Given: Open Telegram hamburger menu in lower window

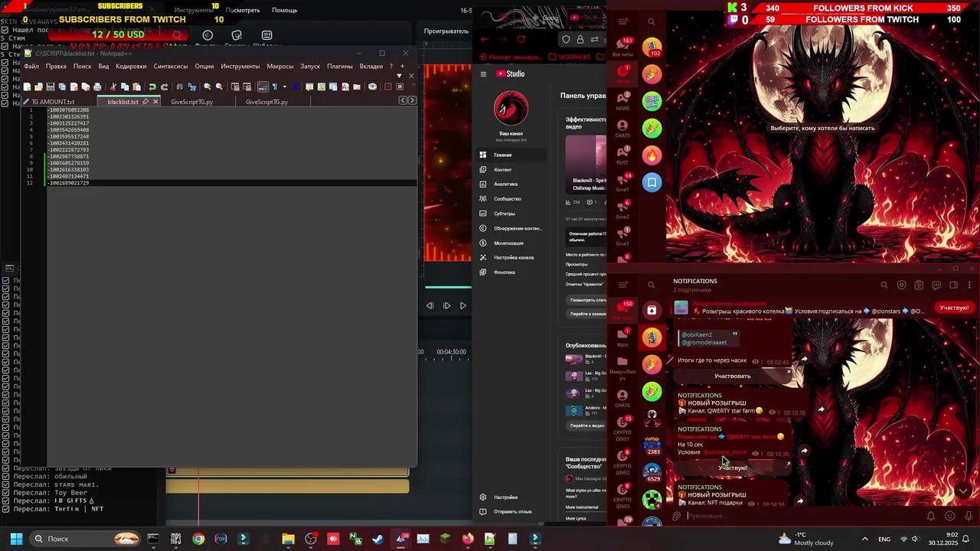Looking at the screenshot, I should tap(622, 285).
